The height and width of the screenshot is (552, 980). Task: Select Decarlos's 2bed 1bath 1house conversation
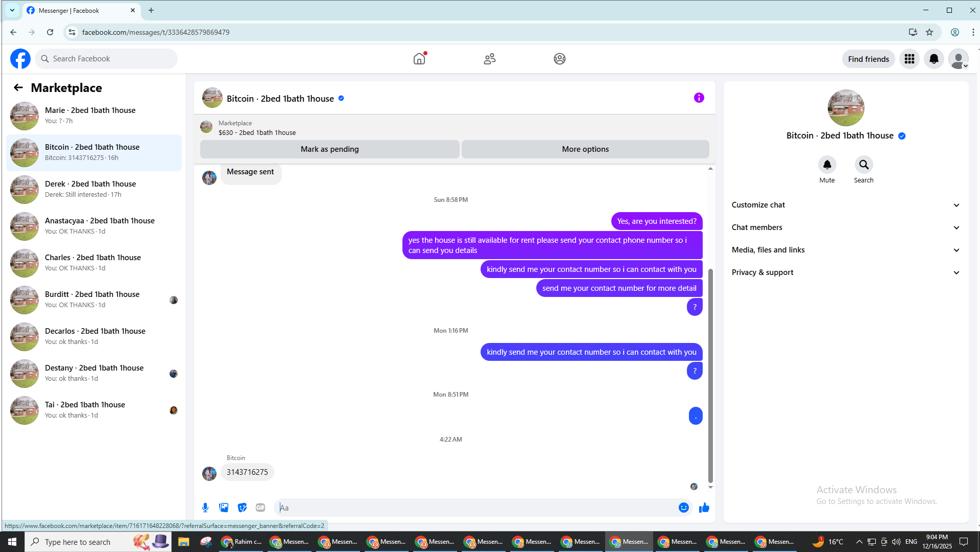tap(94, 337)
